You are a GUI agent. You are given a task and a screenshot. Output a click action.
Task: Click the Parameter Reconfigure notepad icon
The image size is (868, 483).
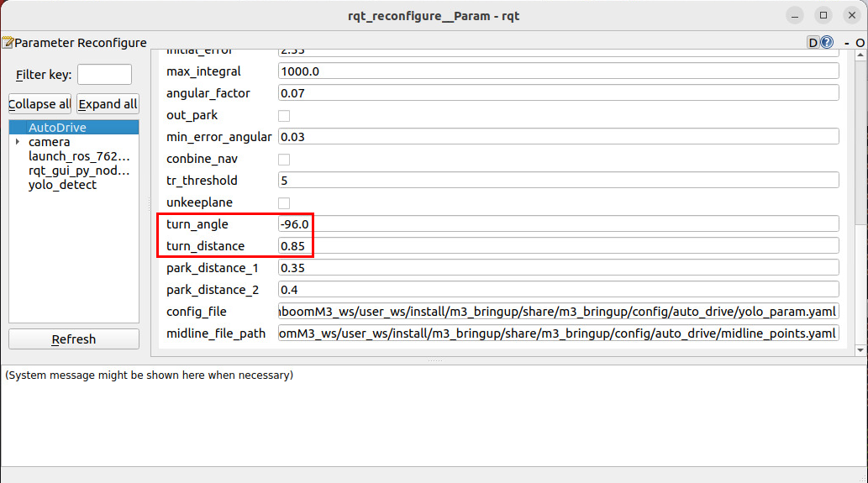[x=8, y=43]
